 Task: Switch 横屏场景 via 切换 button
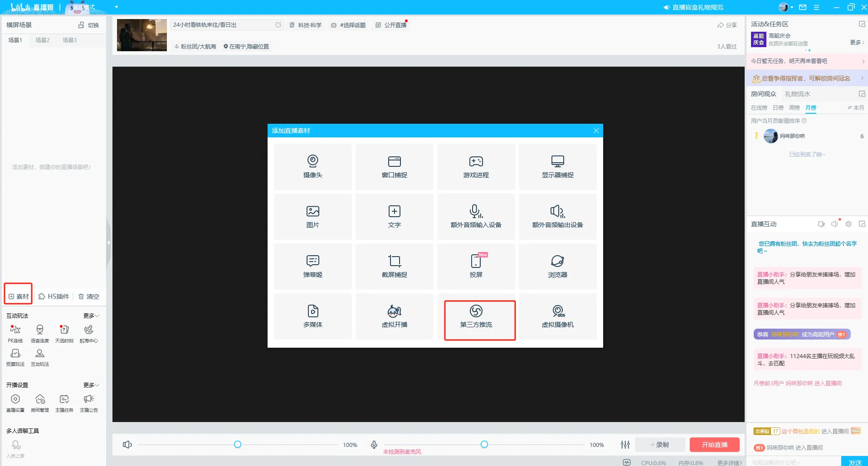tap(88, 25)
